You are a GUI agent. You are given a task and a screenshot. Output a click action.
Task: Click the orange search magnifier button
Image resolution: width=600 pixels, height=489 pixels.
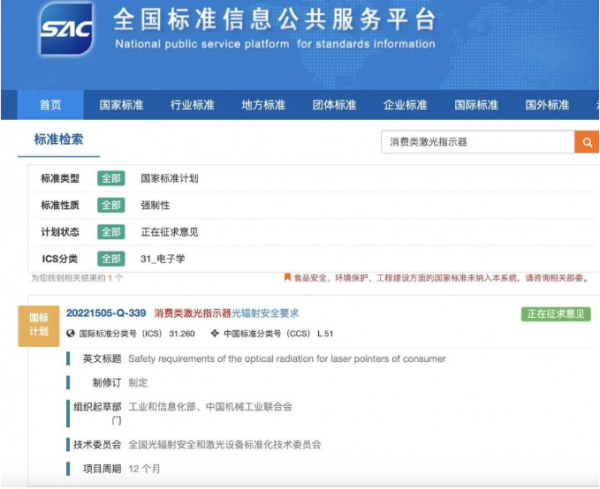[586, 142]
